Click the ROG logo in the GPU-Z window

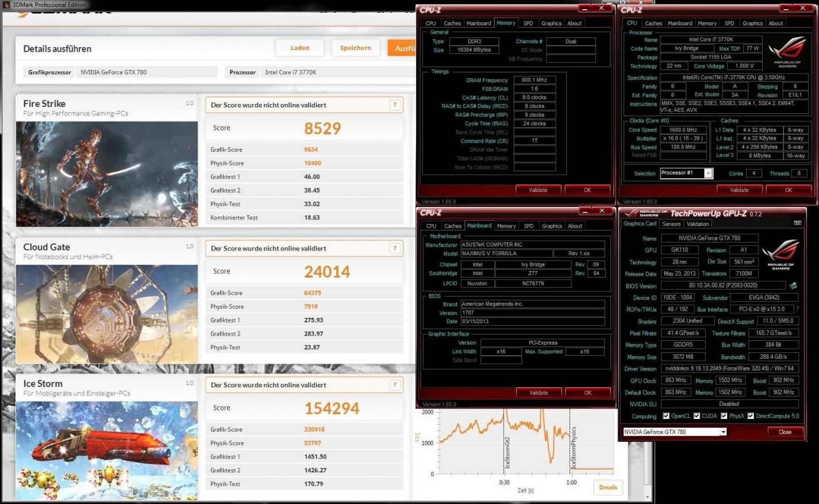pos(780,255)
